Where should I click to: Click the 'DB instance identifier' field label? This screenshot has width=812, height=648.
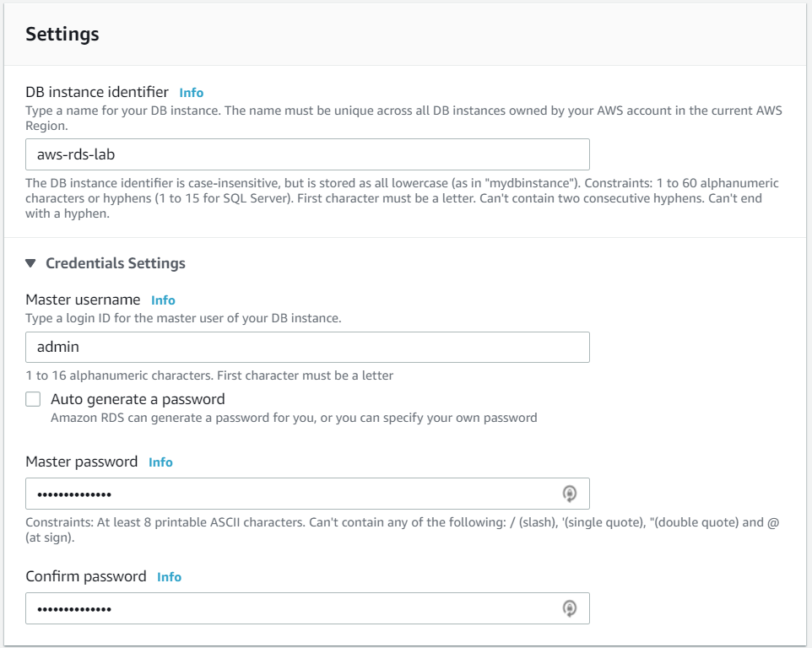click(97, 92)
